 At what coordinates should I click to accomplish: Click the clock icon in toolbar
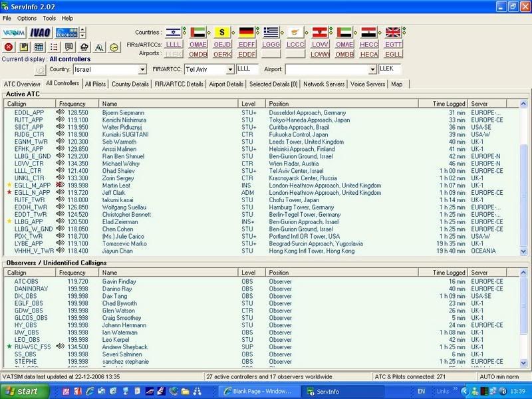click(114, 47)
